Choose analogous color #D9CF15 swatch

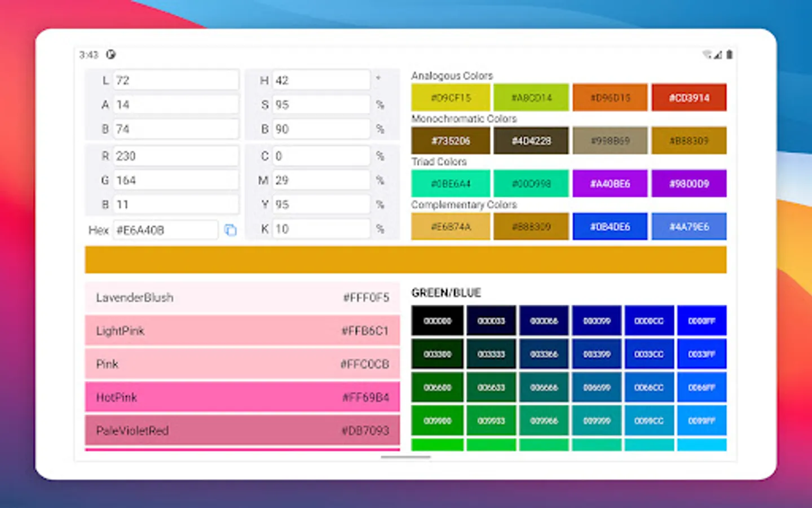click(451, 98)
